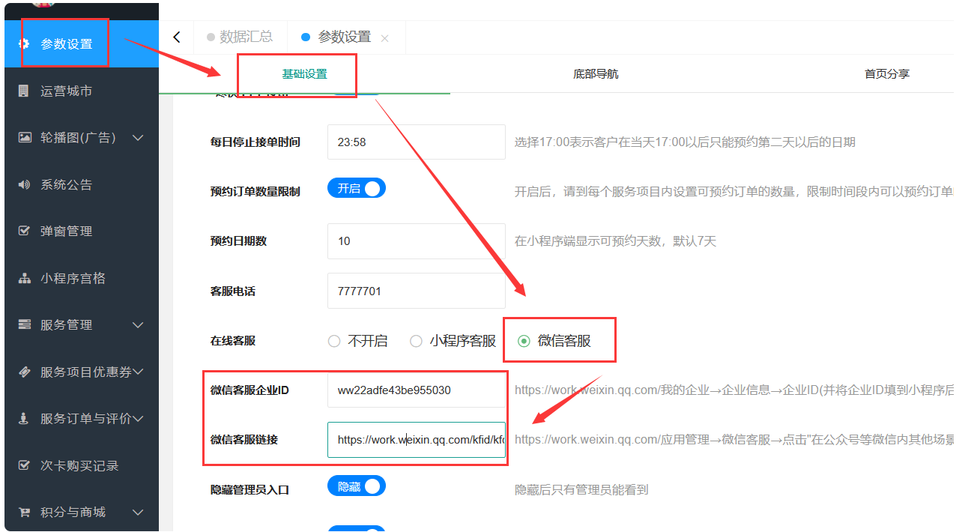Close the 参数设置 page tab
Screen dimensions: 980x532
pos(384,38)
